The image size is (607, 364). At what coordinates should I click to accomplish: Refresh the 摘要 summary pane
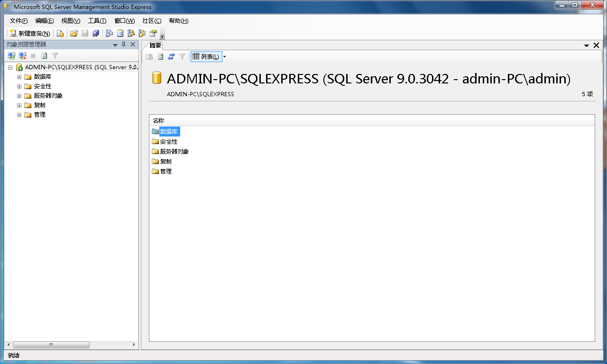[x=160, y=56]
